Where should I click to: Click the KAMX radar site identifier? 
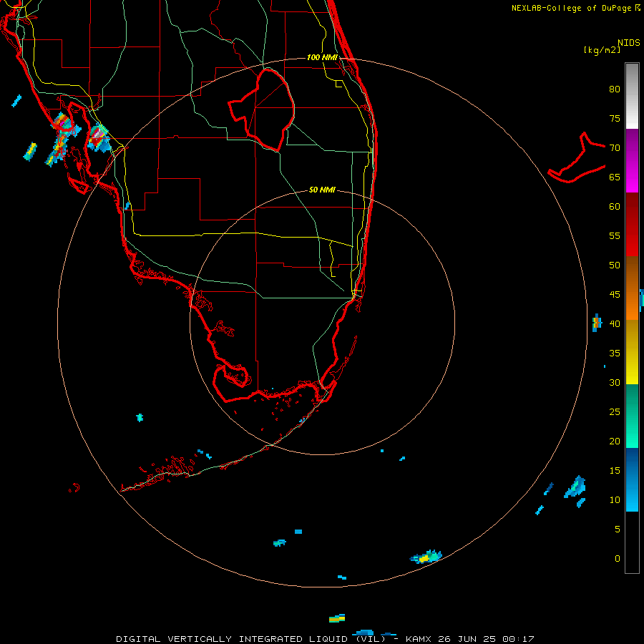[x=419, y=639]
